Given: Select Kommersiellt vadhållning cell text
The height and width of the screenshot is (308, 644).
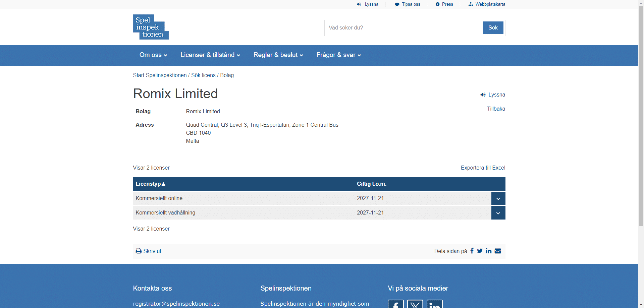Looking at the screenshot, I should click(x=165, y=213).
